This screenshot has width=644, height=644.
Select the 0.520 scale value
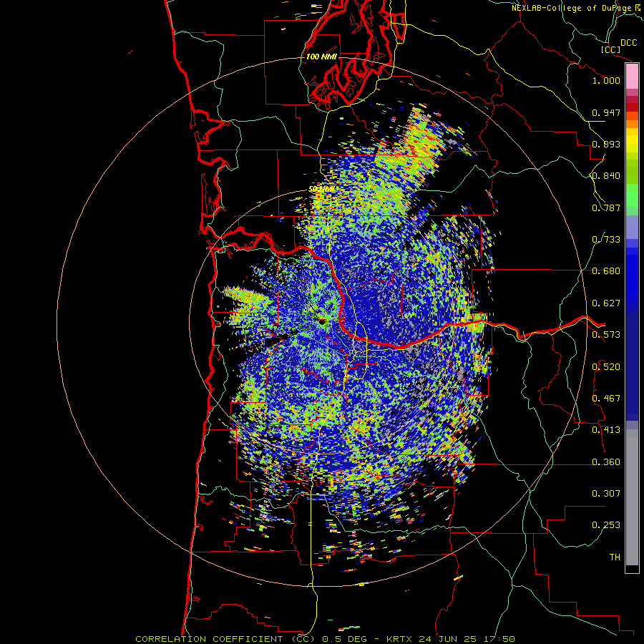(x=606, y=367)
